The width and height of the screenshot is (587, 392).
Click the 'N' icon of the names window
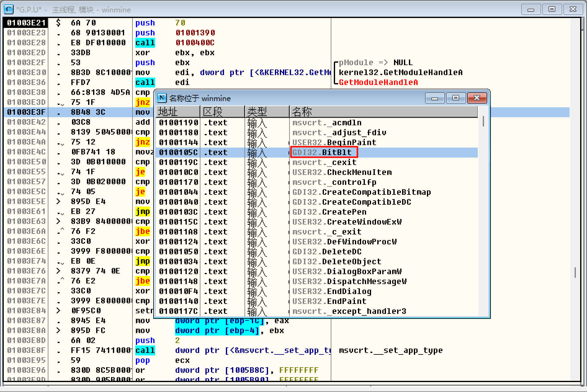click(x=162, y=98)
